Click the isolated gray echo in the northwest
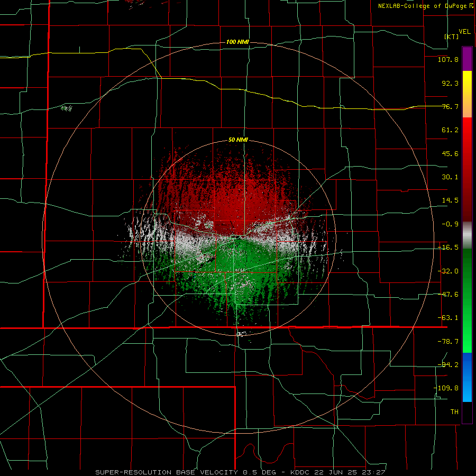The image size is (476, 476). click(67, 108)
